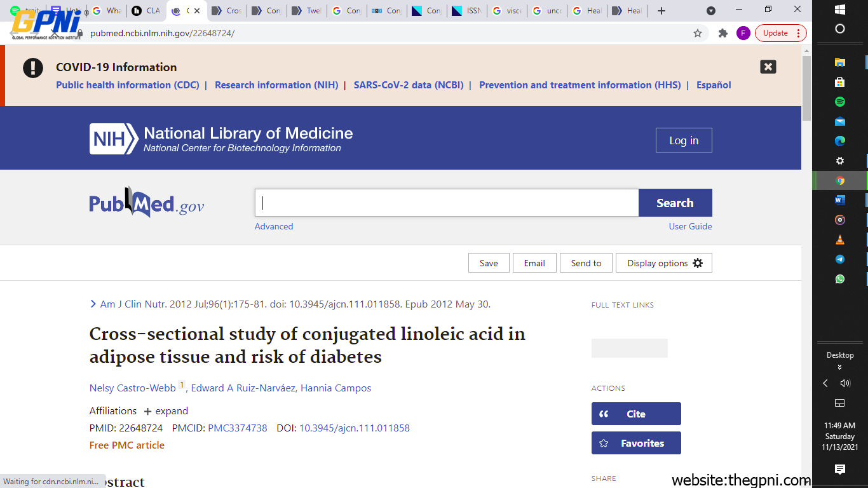Open the Display options dropdown
The width and height of the screenshot is (868, 488).
[x=663, y=263]
